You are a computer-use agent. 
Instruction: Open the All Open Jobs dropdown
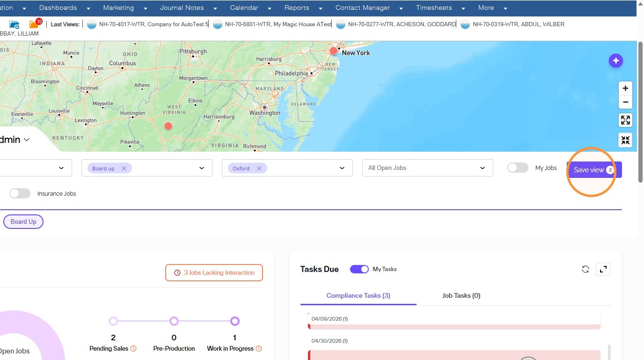pyautogui.click(x=427, y=168)
